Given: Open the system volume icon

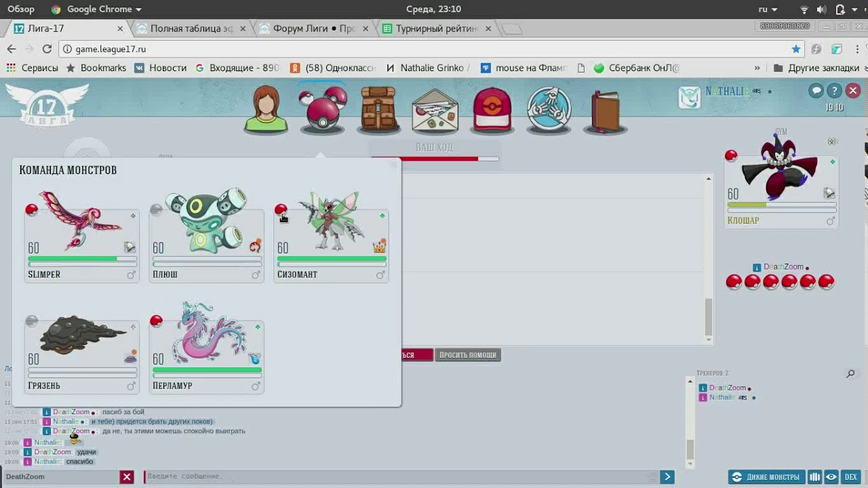Looking at the screenshot, I should pos(822,9).
